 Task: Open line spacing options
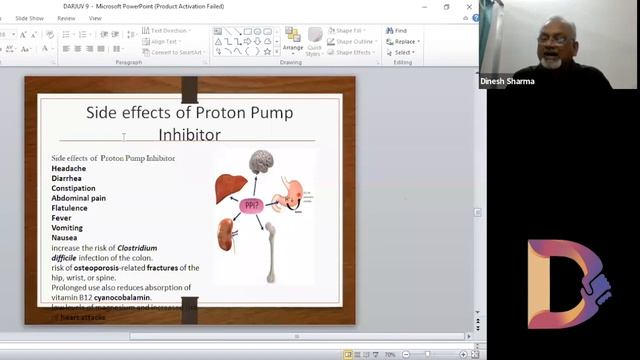(131, 35)
